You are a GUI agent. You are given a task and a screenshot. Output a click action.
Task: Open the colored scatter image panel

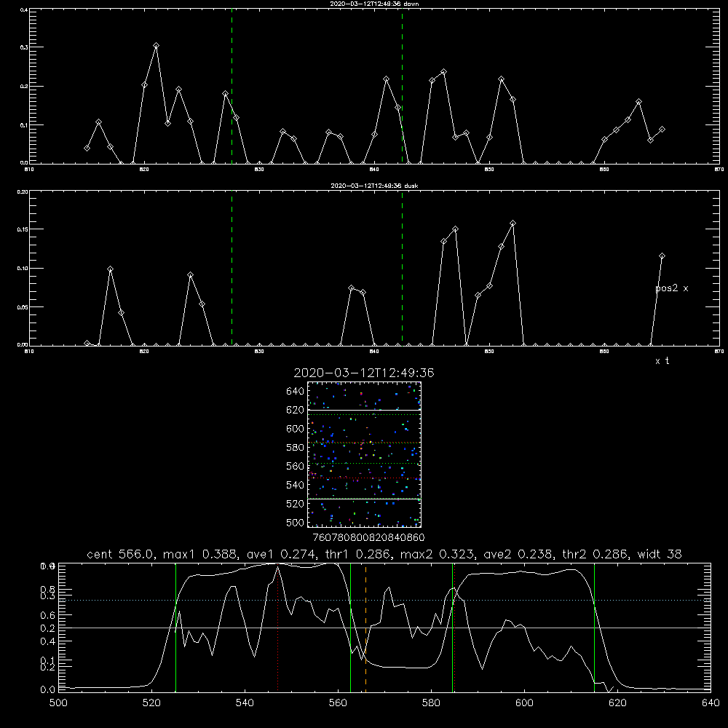(x=365, y=454)
